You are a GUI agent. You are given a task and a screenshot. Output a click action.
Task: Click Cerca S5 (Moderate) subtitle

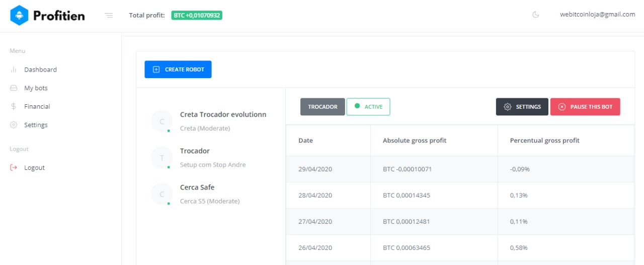click(210, 201)
